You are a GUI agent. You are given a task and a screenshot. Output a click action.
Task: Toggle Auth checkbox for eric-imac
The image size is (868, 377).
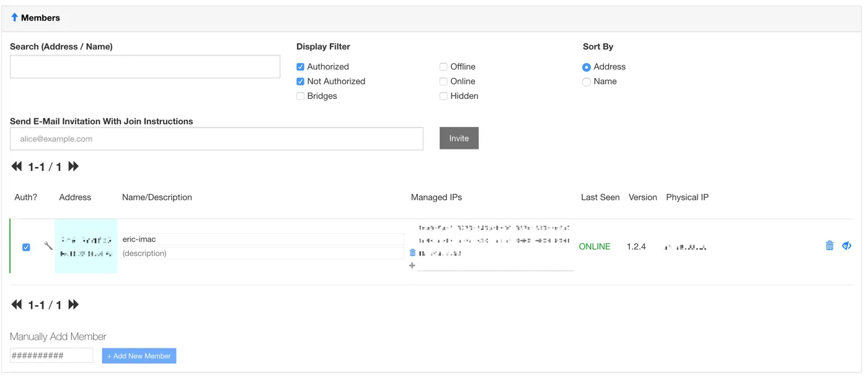[26, 247]
